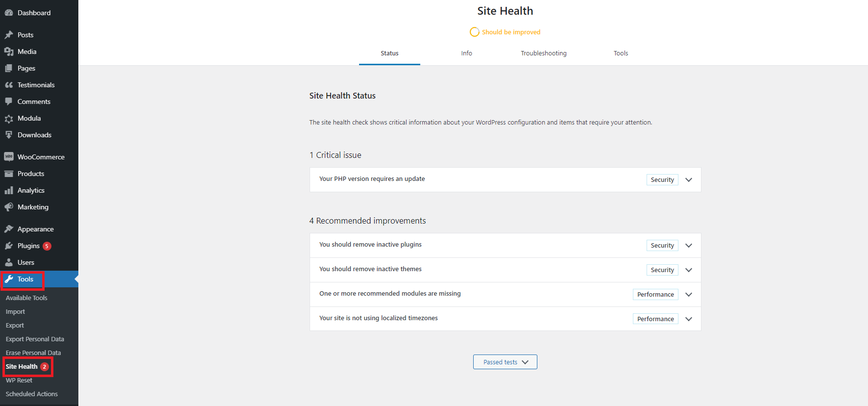
Task: Click 'Your site is not using localized timezones'
Action: [379, 318]
